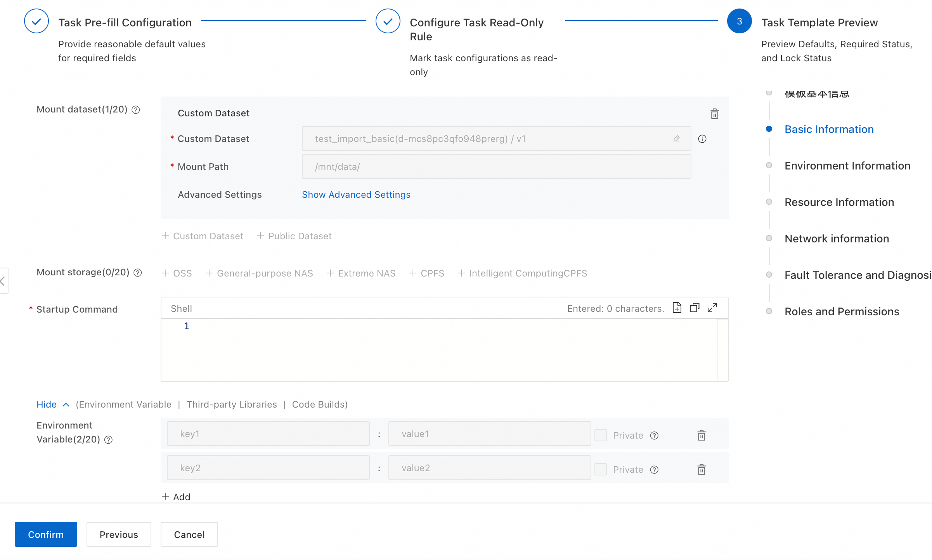
Task: Select the Task Pre-fill Configuration step title
Action: click(125, 22)
